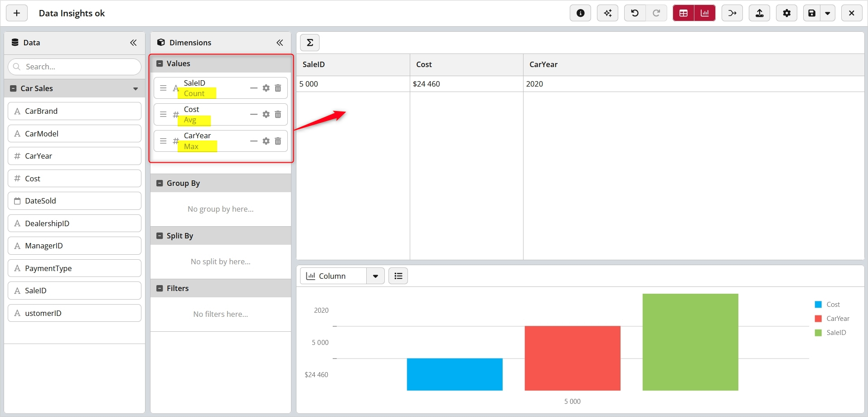Click the $24 460 cell in the table
The height and width of the screenshot is (417, 868).
466,84
